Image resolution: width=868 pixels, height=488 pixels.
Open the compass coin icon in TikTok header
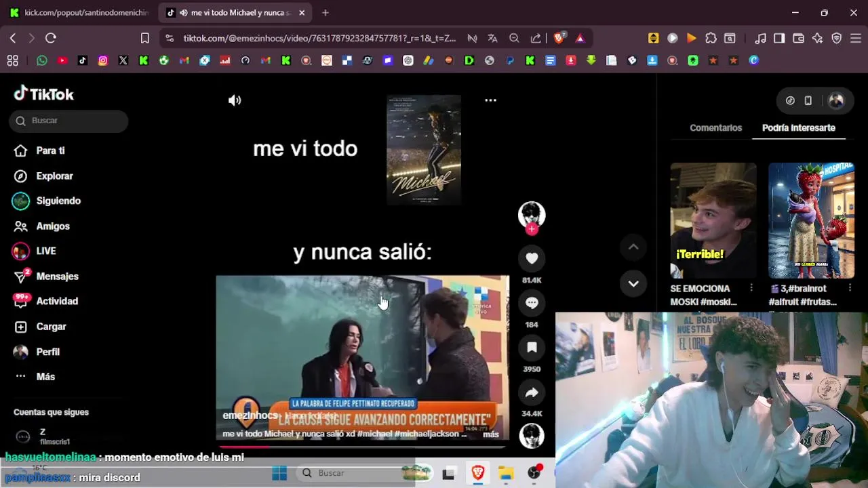coord(790,100)
